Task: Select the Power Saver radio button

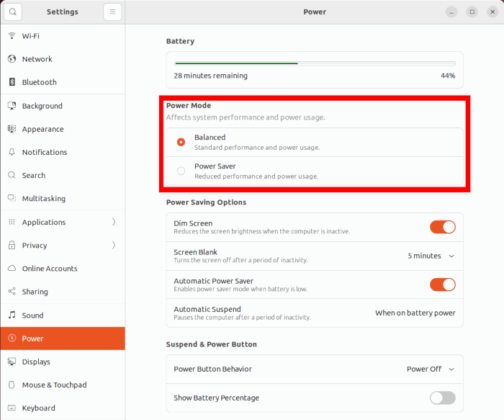Action: point(181,171)
